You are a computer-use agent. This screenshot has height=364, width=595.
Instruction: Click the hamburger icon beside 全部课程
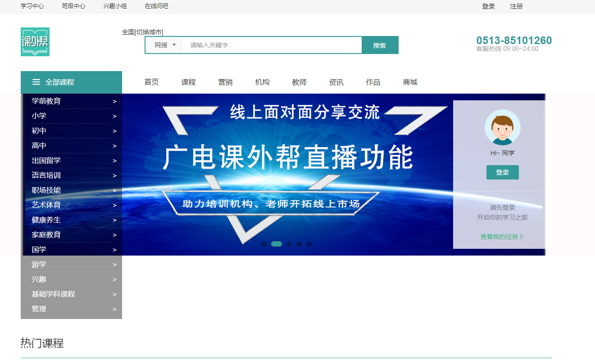point(36,82)
